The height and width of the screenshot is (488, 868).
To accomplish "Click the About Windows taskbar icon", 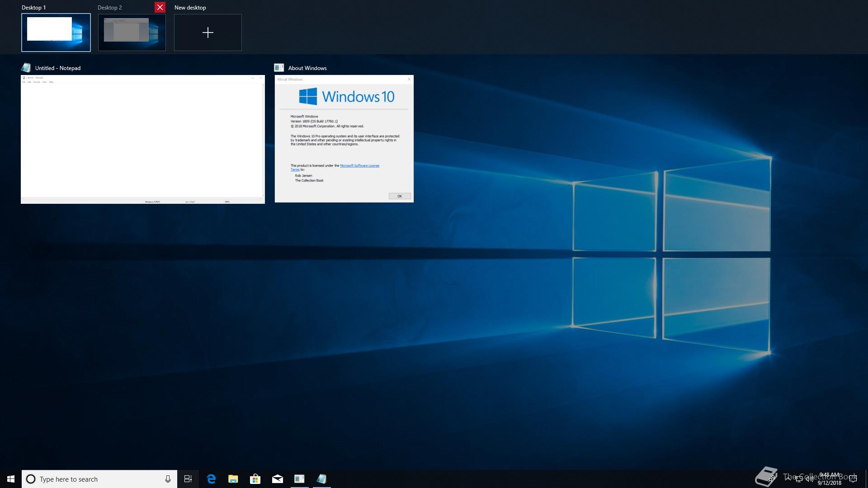I will point(299,479).
